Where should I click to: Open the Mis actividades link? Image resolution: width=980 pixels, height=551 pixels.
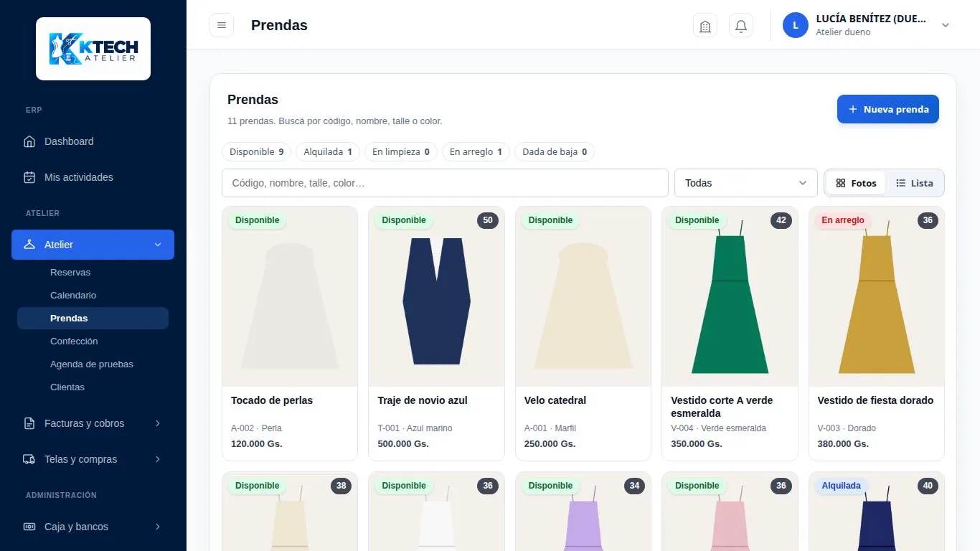point(93,177)
